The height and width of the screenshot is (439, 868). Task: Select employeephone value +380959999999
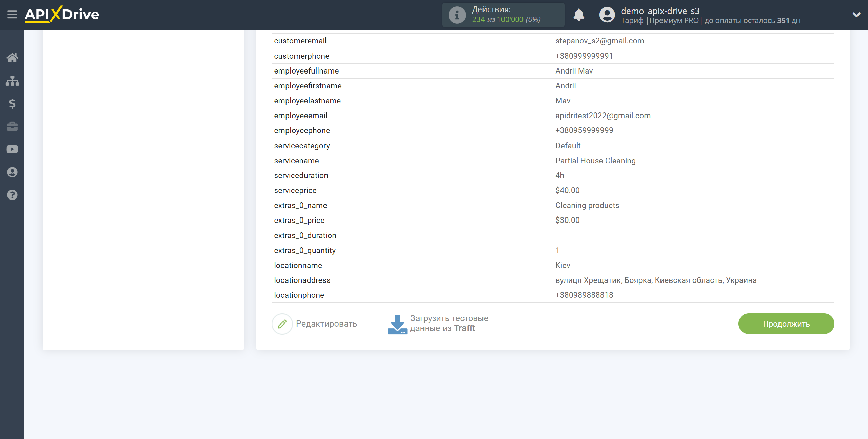click(x=584, y=130)
